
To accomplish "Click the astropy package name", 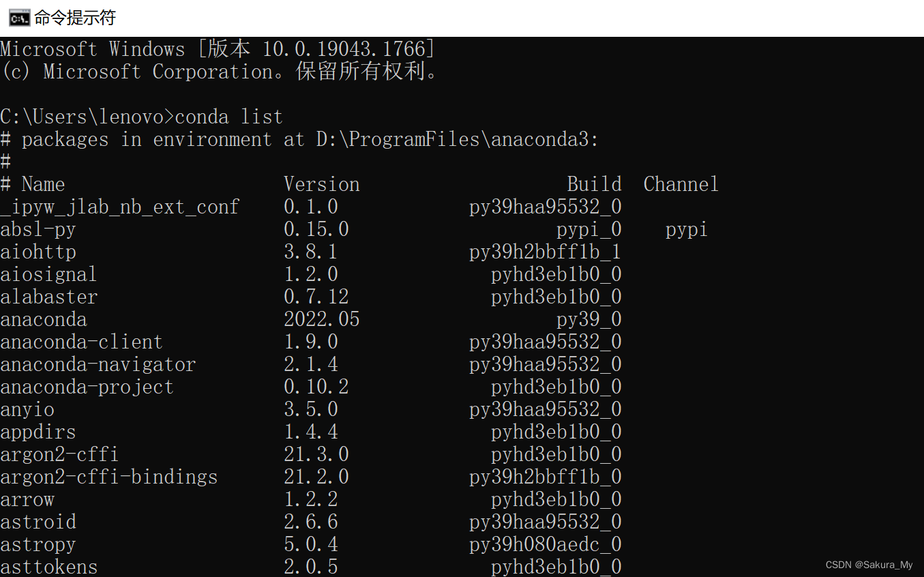I will (x=39, y=544).
